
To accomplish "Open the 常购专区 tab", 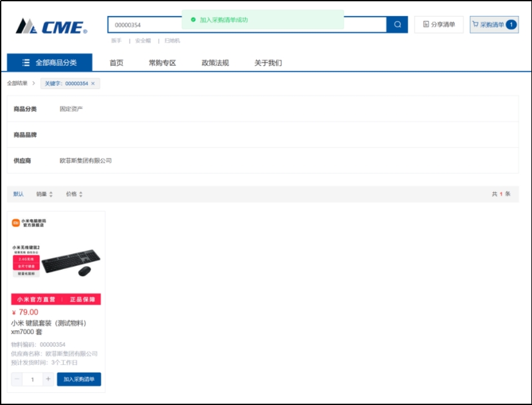I will (x=162, y=63).
